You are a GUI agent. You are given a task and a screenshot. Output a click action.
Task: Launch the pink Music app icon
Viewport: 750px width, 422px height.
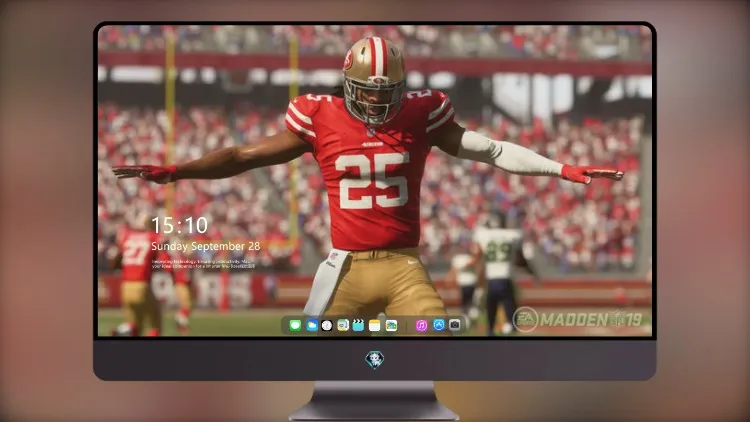(421, 325)
